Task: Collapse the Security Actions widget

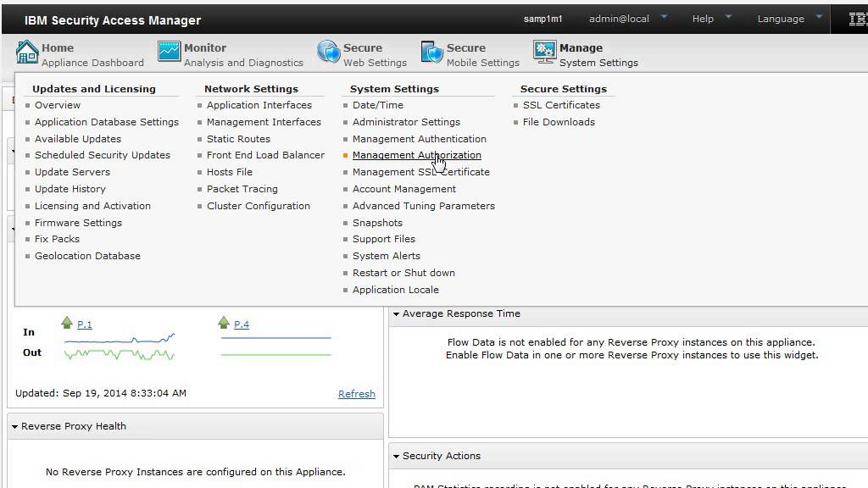Action: point(397,457)
